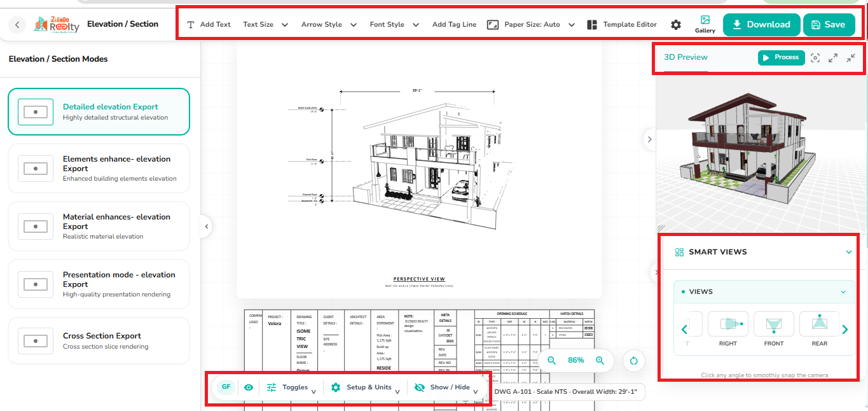Collapse the 3D preview with inward arrows
The image size is (868, 411).
tap(851, 58)
